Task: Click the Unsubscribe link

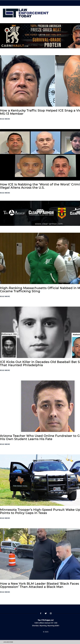Action: [8, 642]
